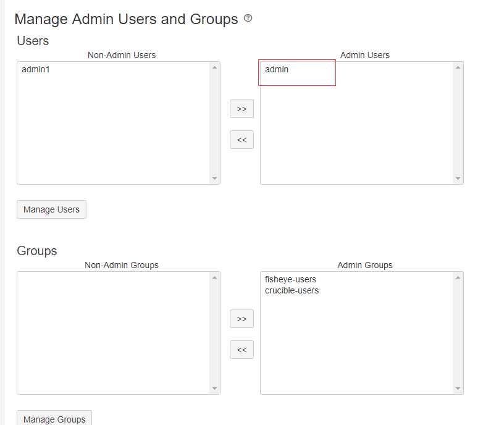504x425 pixels.
Task: Select crucible-users in Admin Groups
Action: [x=292, y=290]
